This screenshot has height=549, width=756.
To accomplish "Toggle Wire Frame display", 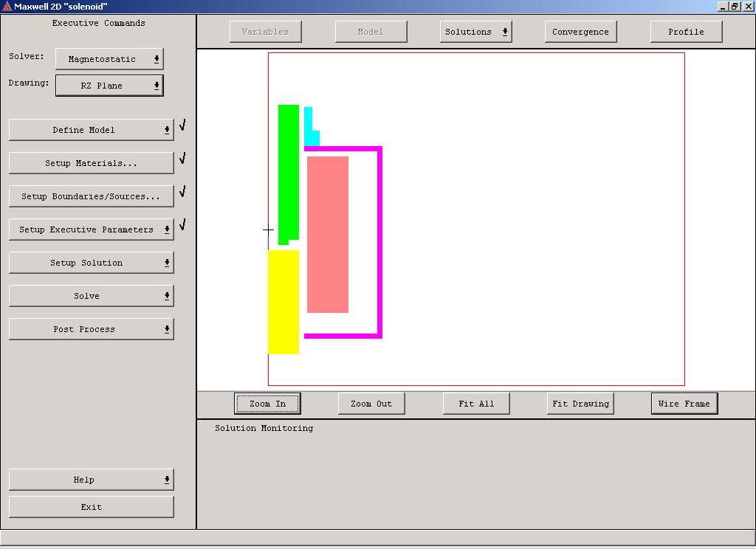I will coord(684,404).
